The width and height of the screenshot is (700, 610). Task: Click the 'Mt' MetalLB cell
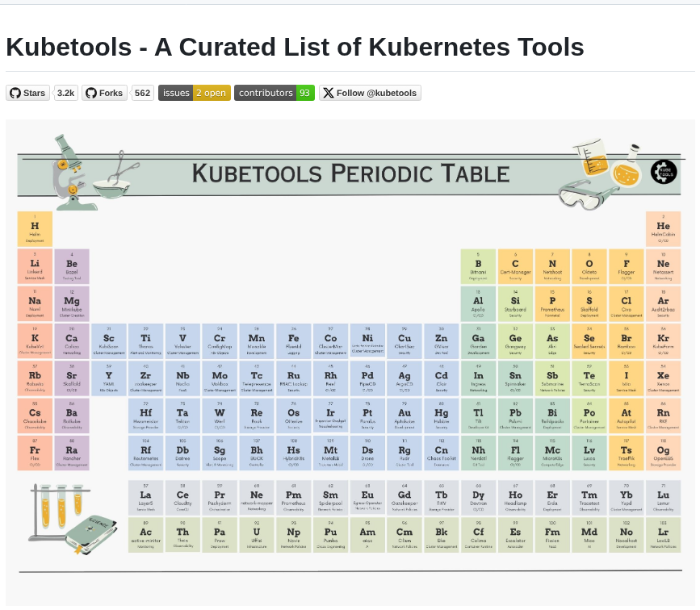click(x=331, y=453)
